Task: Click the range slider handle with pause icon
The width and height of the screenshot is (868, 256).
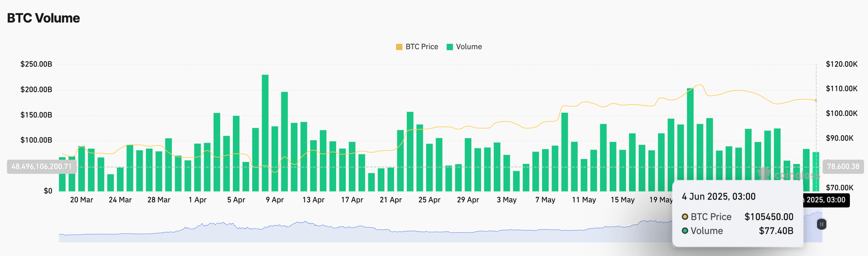Action: [822, 224]
